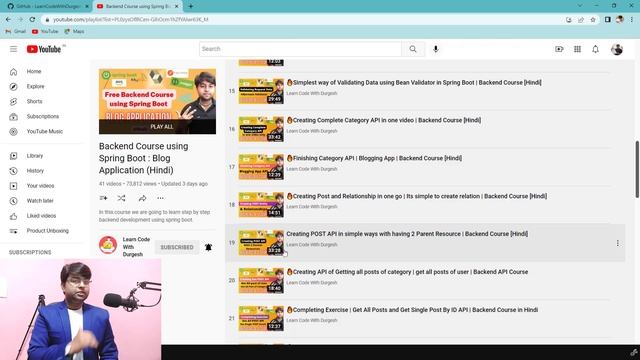
Task: Open 'Completing Exercise | Get All Posts' video
Action: (x=412, y=310)
